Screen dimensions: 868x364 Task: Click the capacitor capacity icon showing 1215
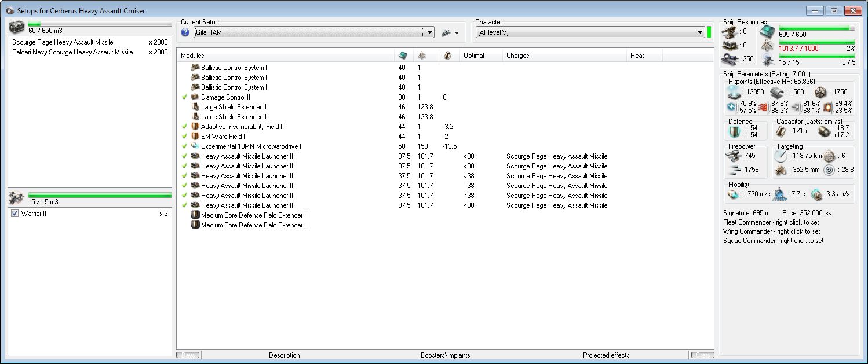(782, 131)
